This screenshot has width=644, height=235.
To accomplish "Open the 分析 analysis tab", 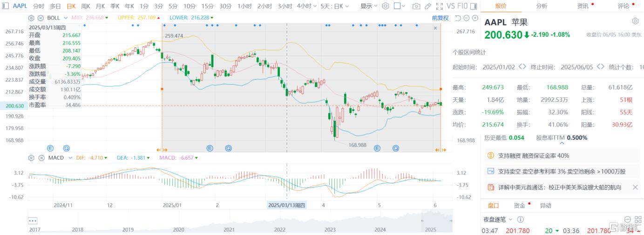I will pyautogui.click(x=542, y=6).
